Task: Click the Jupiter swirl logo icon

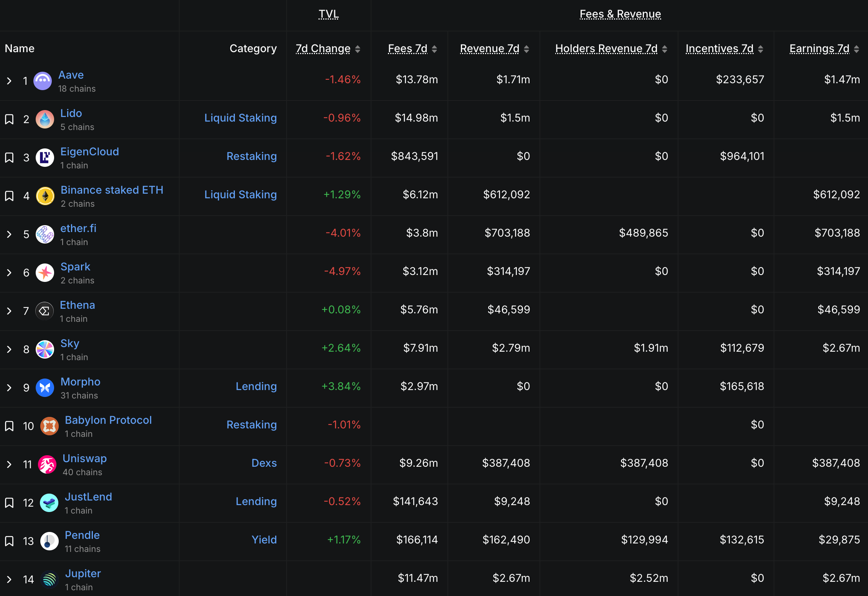Action: click(49, 580)
